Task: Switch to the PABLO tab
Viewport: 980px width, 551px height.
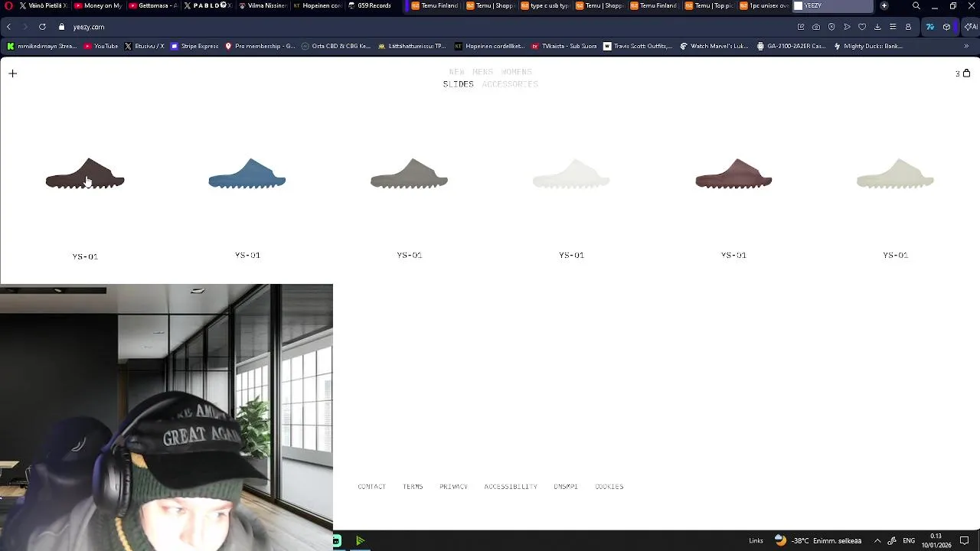Action: [x=208, y=5]
